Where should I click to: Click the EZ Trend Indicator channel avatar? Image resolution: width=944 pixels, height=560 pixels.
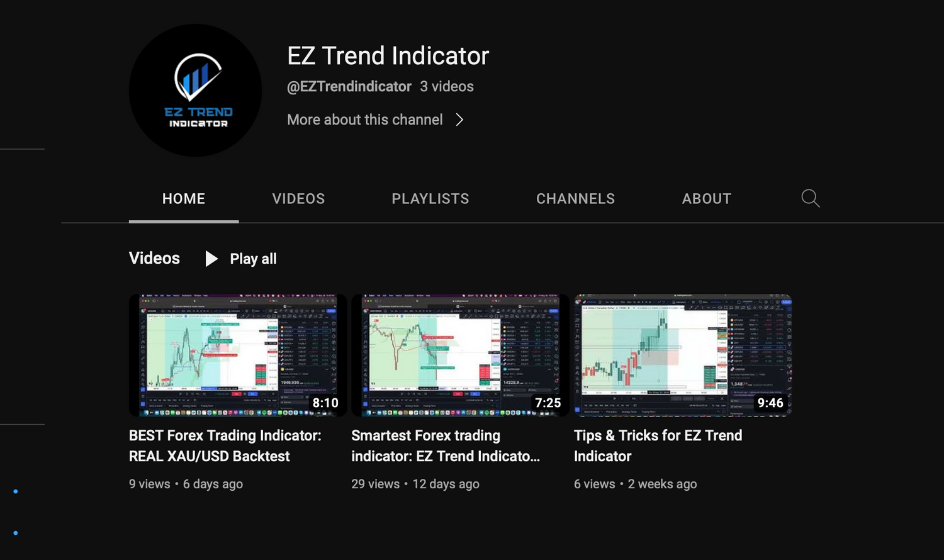click(x=195, y=90)
